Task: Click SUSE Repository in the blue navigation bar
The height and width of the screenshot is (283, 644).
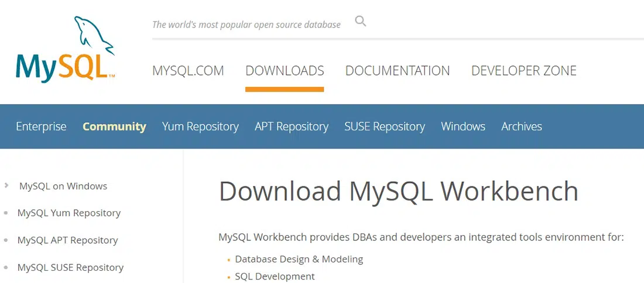Action: click(x=385, y=126)
